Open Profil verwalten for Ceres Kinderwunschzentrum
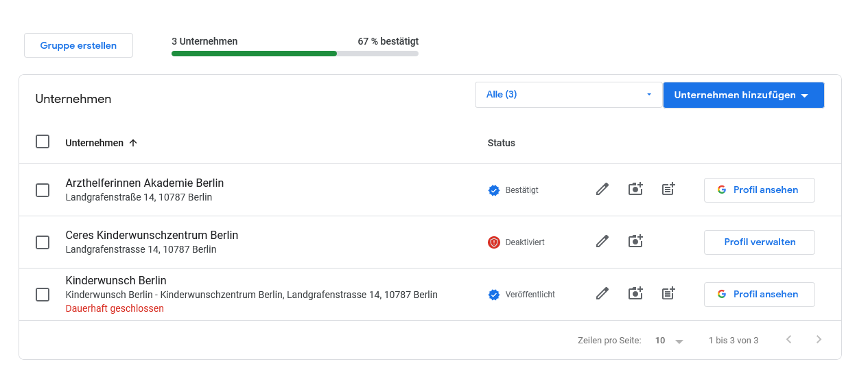 click(759, 242)
